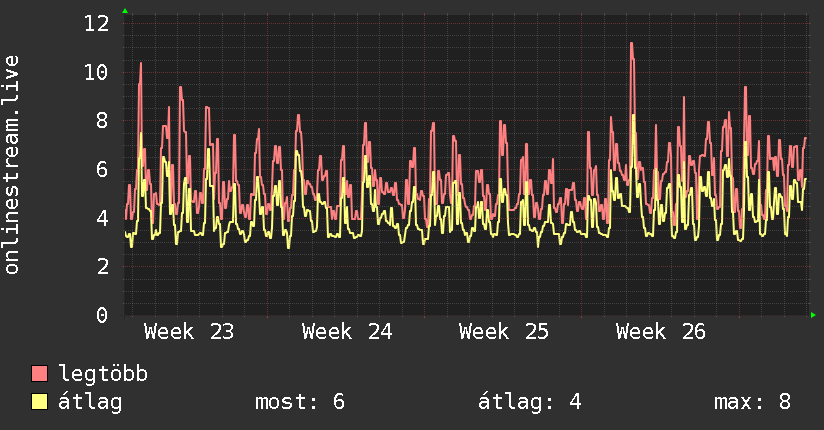Click the pink legtöbb legend color swatch
Viewport: 824px width, 430px height.
pos(39,374)
